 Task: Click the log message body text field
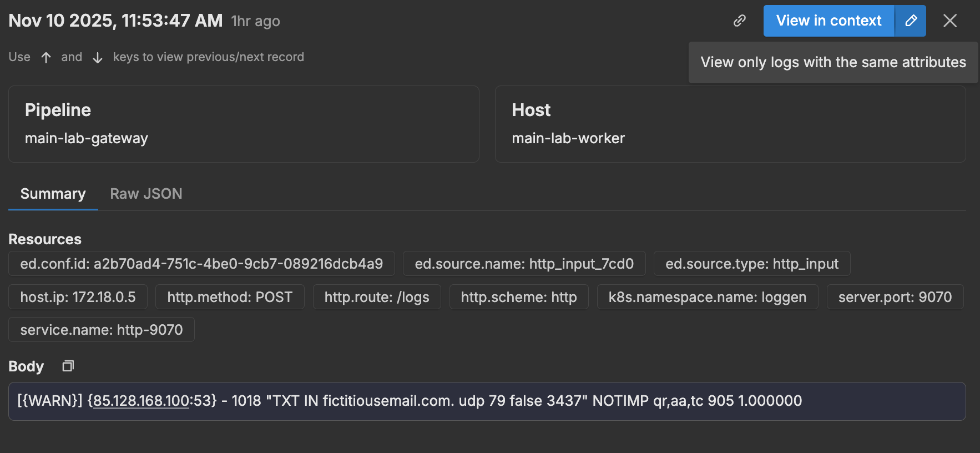(x=487, y=401)
